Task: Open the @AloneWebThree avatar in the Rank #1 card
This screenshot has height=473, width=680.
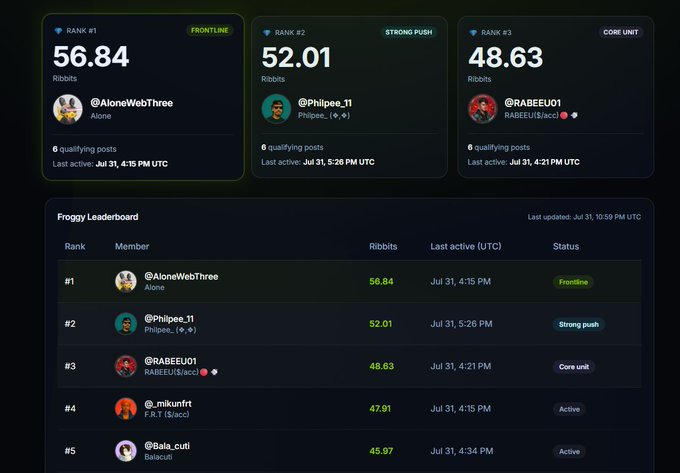Action: (68, 109)
